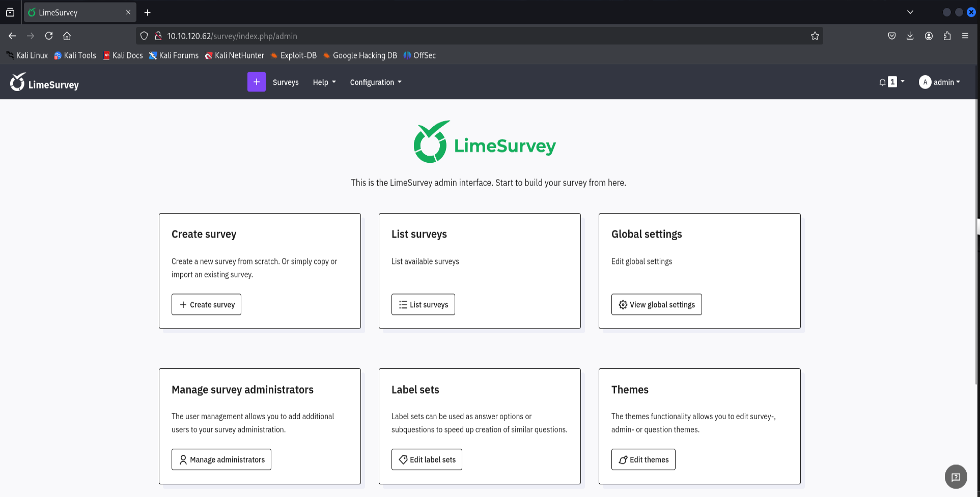
Task: Open the Firefox application menu icon
Action: tap(965, 36)
